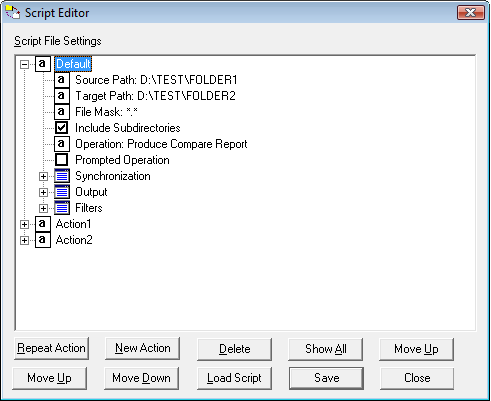The width and height of the screenshot is (491, 401).
Task: Uncheck Include Subdirectories checkbox
Action: tap(62, 128)
